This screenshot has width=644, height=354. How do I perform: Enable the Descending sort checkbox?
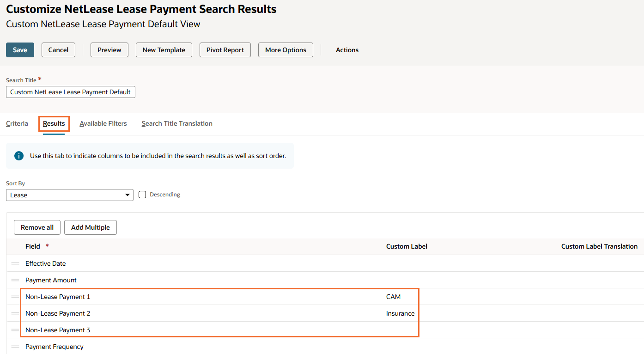[x=142, y=195]
